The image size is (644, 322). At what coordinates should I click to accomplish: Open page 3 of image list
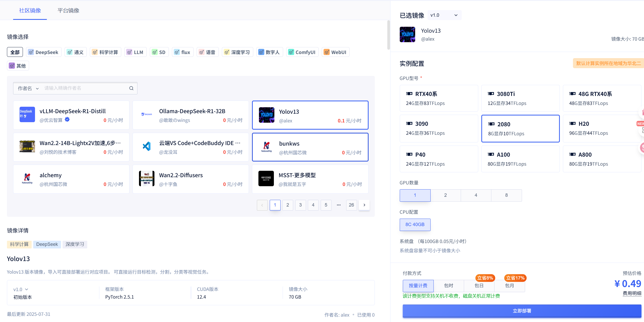(300, 205)
